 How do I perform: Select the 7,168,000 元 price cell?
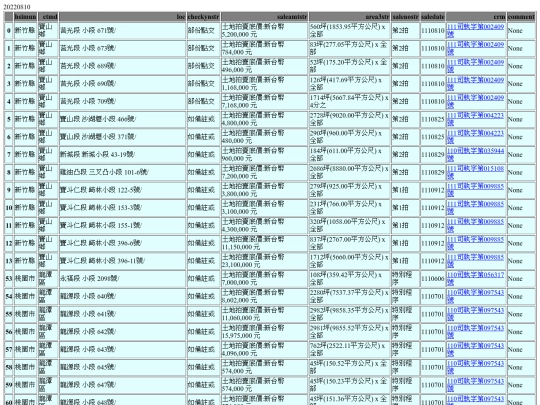[264, 102]
